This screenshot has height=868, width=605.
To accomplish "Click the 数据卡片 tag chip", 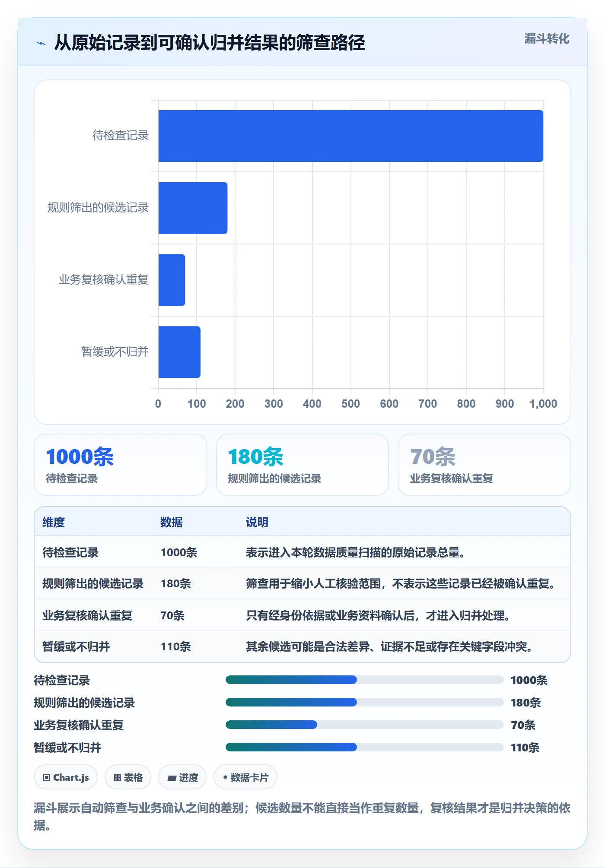I will tap(245, 777).
